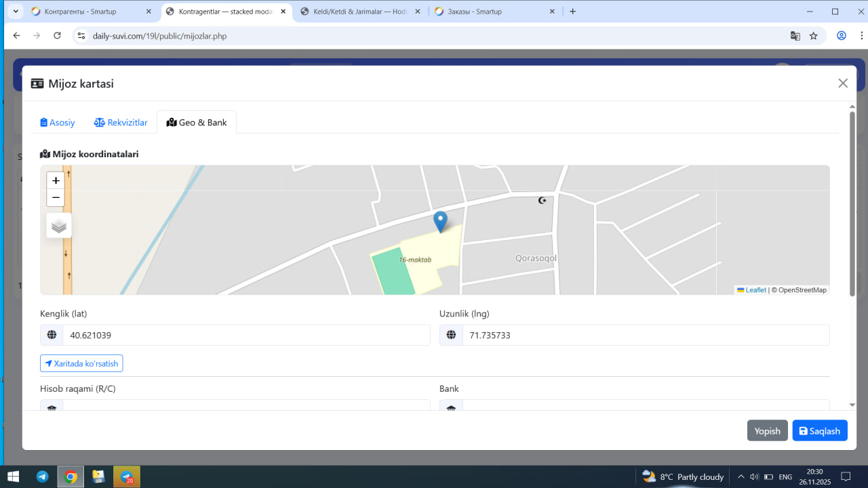The height and width of the screenshot is (488, 868).
Task: Zoom in on the map
Action: [56, 181]
